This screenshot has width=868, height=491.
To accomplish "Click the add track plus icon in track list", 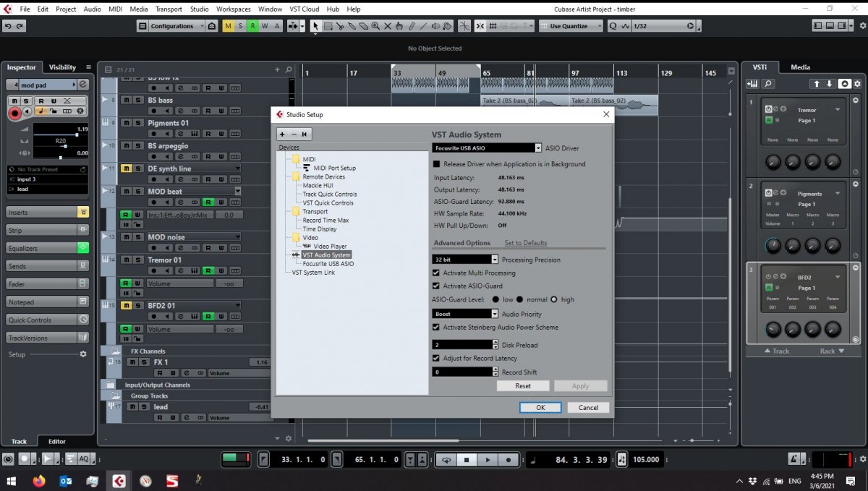I will tap(277, 69).
